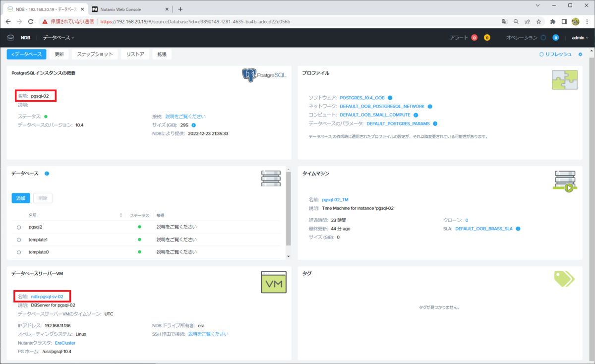Click info icon next to DEFAULT_OOB_SMALL_COMPUTE

(x=416, y=115)
